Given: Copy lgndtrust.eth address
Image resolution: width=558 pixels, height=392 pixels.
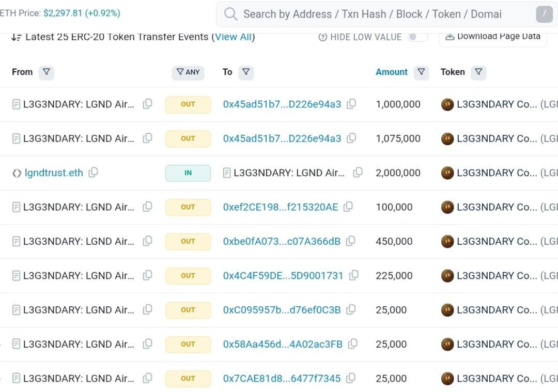Looking at the screenshot, I should pyautogui.click(x=93, y=173).
